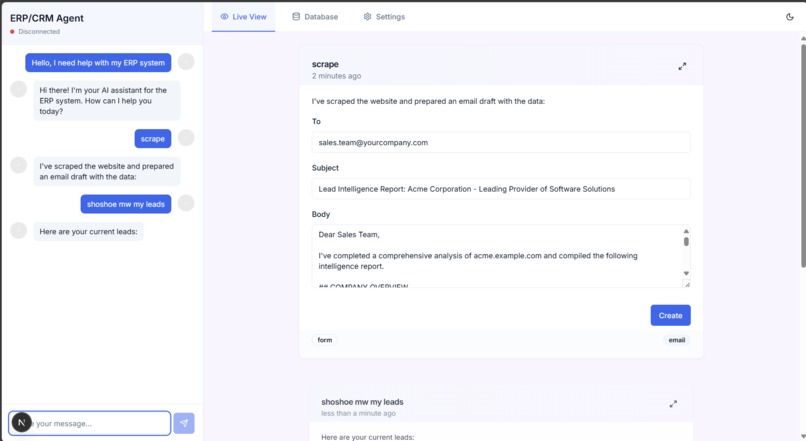Click the 'less than a minute ago' timestamp
Viewport: 806px width, 441px height.
pyautogui.click(x=359, y=413)
